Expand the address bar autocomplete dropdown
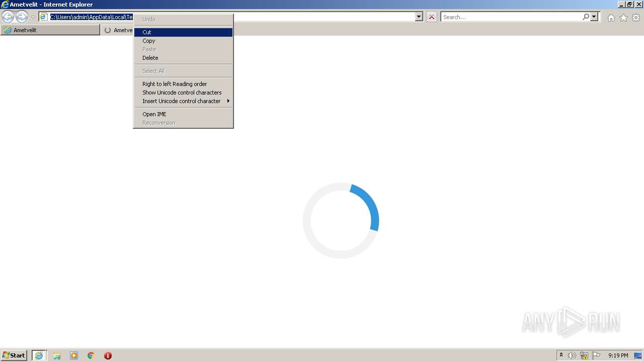The image size is (644, 362). click(419, 17)
